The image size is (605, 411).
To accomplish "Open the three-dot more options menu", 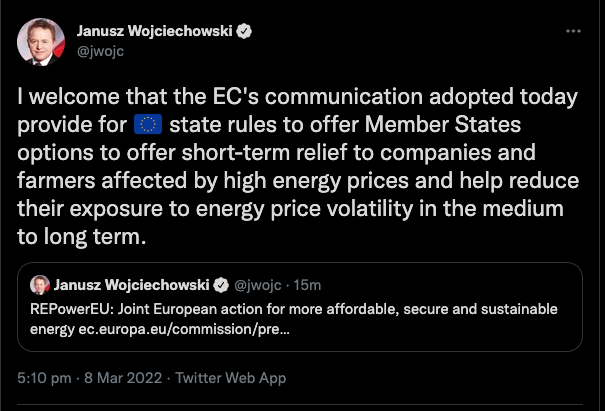I will (x=573, y=31).
